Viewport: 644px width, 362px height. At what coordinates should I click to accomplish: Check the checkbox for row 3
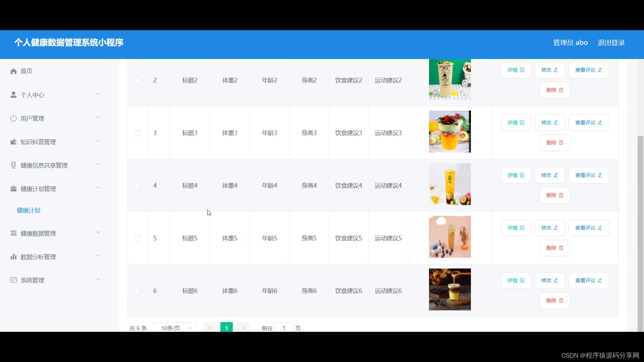[138, 133]
